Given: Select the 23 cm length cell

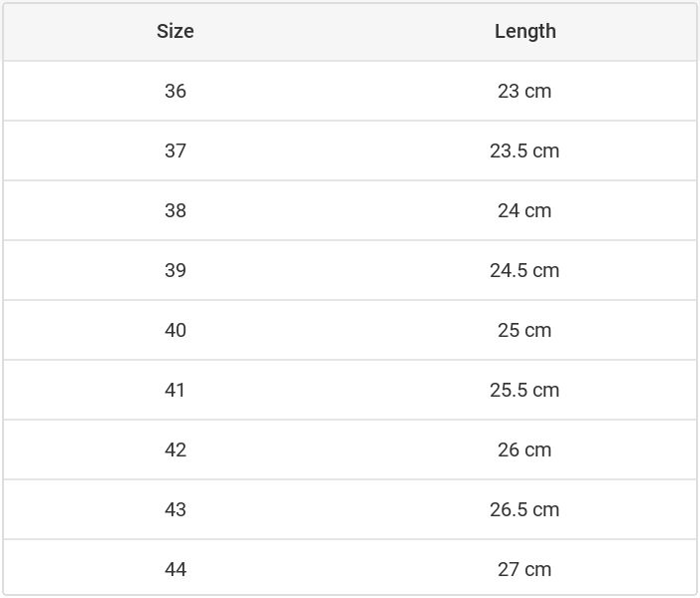Looking at the screenshot, I should [x=525, y=91].
